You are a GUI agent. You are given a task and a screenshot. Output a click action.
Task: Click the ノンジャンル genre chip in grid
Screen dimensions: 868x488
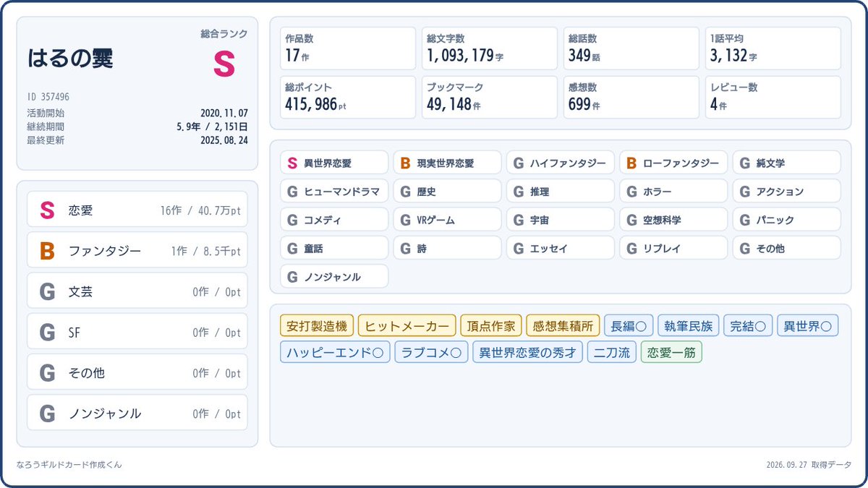(334, 276)
